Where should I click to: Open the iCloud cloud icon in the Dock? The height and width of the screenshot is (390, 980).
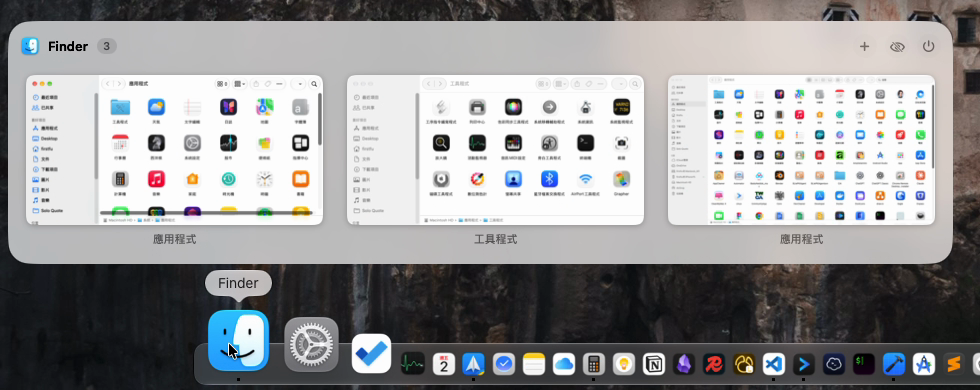tap(564, 364)
